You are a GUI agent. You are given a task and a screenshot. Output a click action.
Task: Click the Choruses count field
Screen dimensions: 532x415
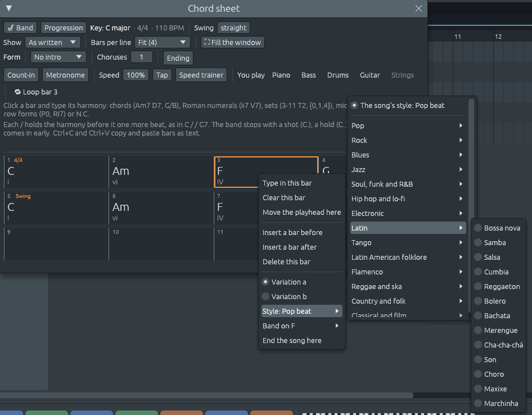click(142, 57)
